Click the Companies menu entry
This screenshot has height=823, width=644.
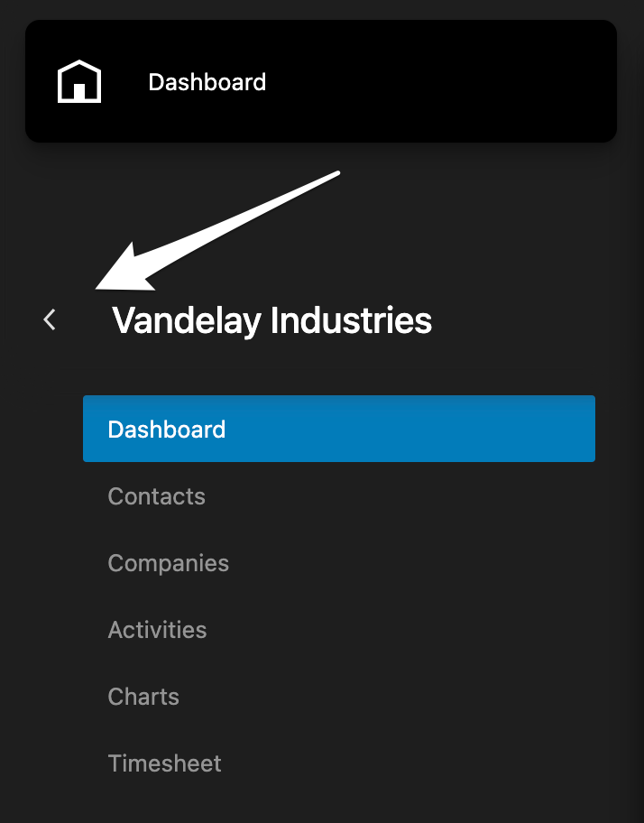coord(168,563)
